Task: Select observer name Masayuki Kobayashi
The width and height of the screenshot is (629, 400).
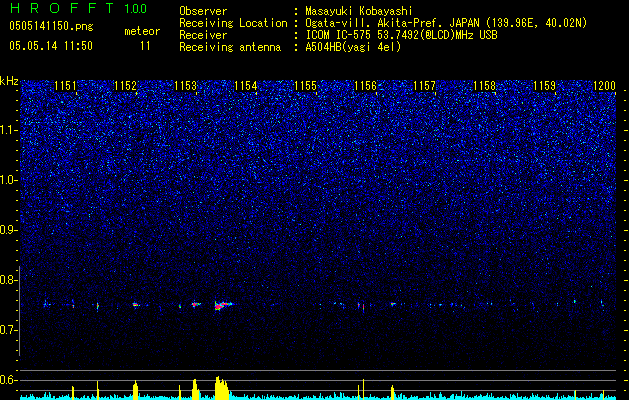Action: point(359,12)
